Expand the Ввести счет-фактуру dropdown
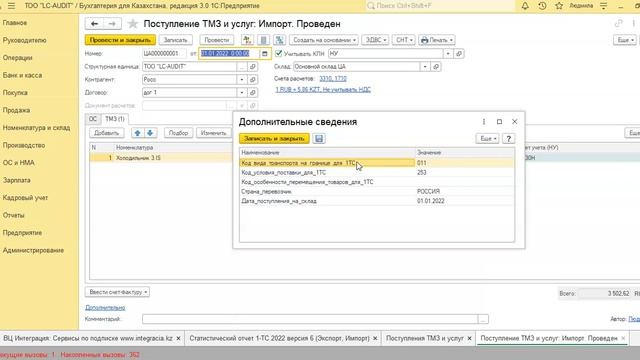 [118, 292]
